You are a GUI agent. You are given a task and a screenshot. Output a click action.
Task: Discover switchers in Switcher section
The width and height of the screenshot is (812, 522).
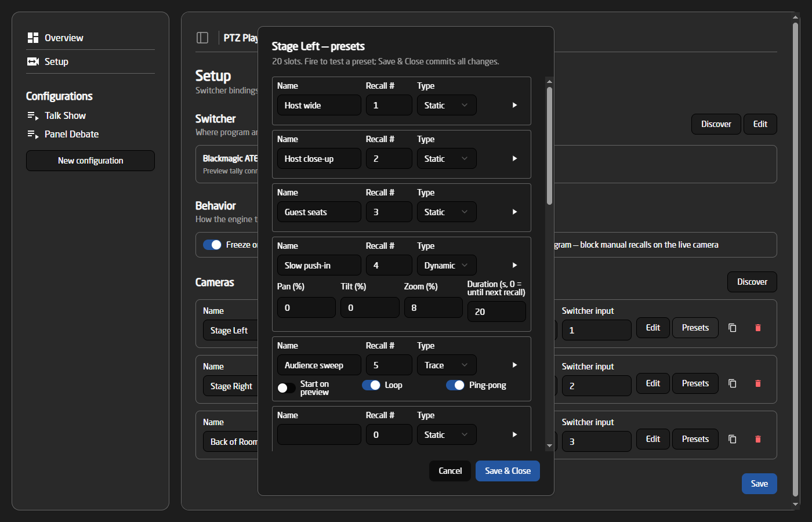tap(716, 124)
